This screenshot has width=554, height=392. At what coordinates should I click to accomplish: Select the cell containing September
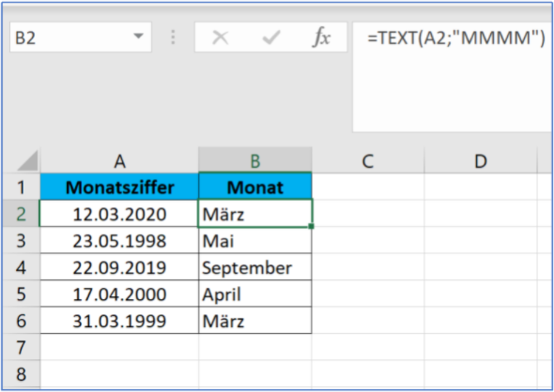click(255, 267)
